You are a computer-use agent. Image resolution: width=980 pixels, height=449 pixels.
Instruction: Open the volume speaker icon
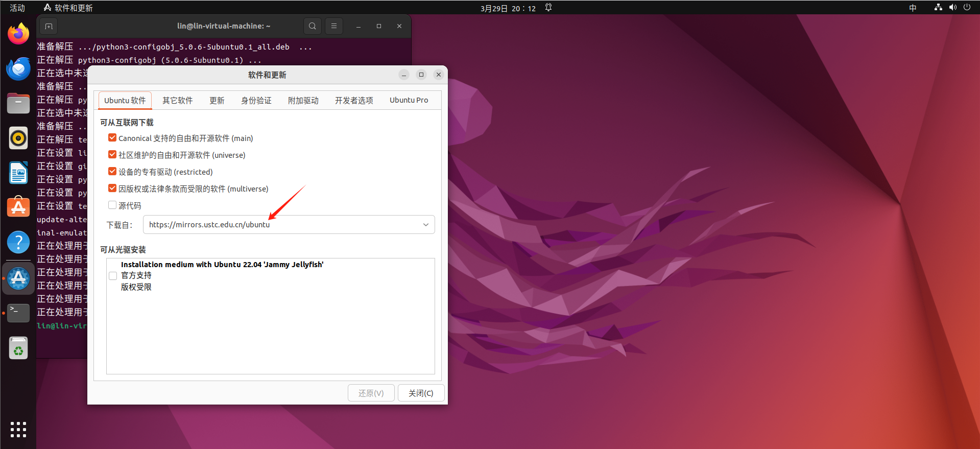coord(952,8)
